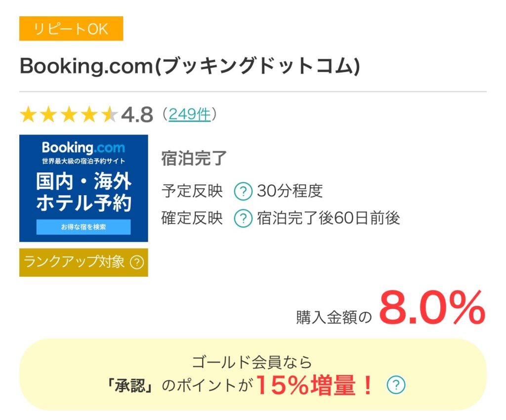Viewport: 506px width, 420px height.
Task: Click the リピートOK orange badge
Action: click(71, 29)
